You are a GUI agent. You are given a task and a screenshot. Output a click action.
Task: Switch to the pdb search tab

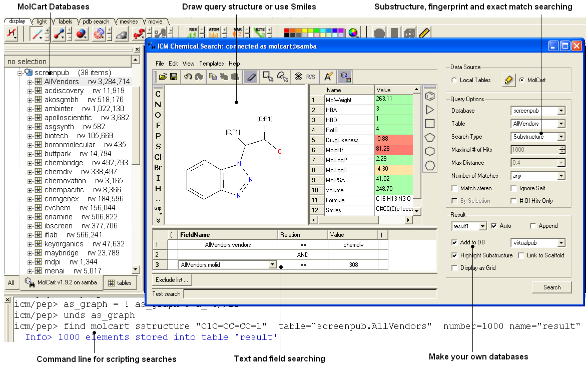[96, 22]
